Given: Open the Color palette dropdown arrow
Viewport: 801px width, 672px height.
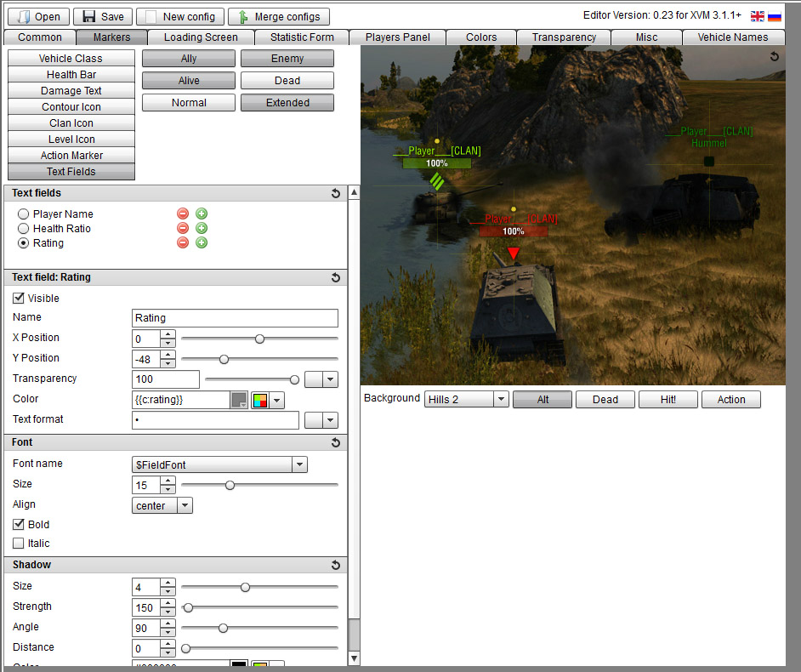Looking at the screenshot, I should [x=277, y=400].
